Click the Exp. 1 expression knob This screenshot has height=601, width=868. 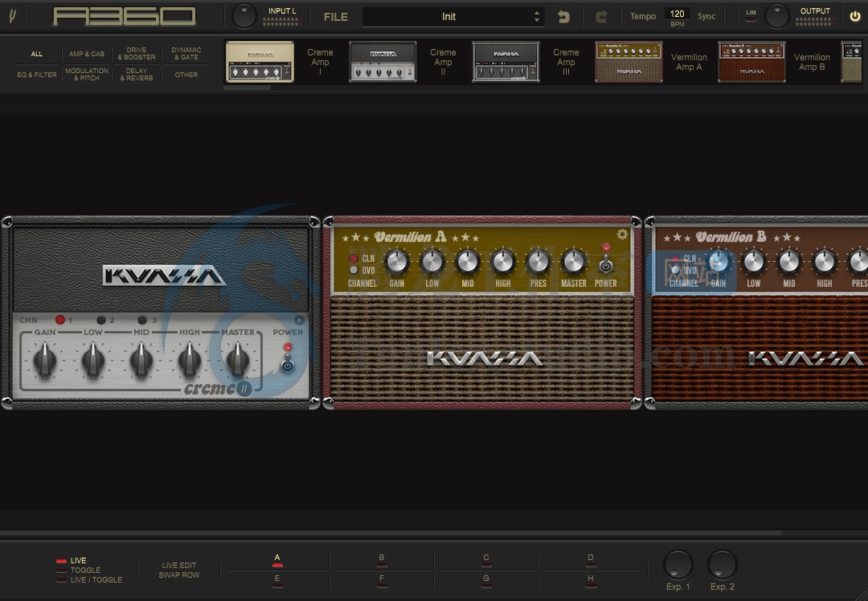tap(678, 565)
